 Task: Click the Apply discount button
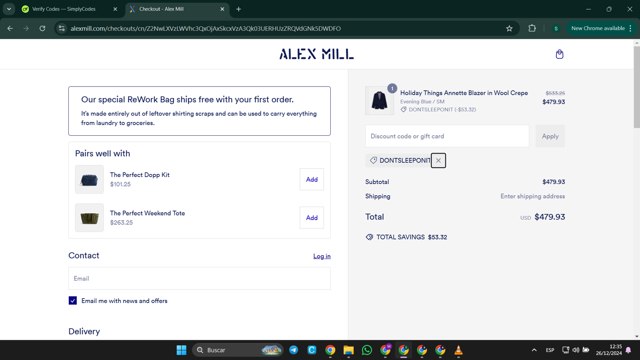[550, 136]
